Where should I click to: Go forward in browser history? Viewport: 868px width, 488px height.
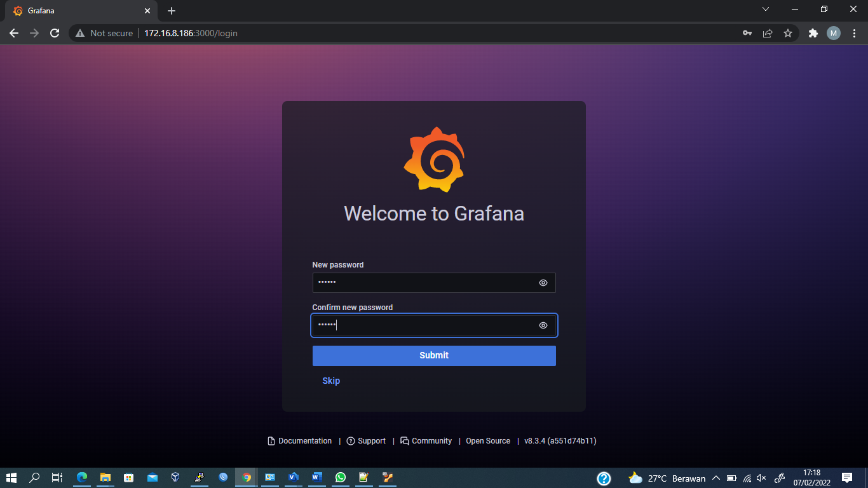34,33
